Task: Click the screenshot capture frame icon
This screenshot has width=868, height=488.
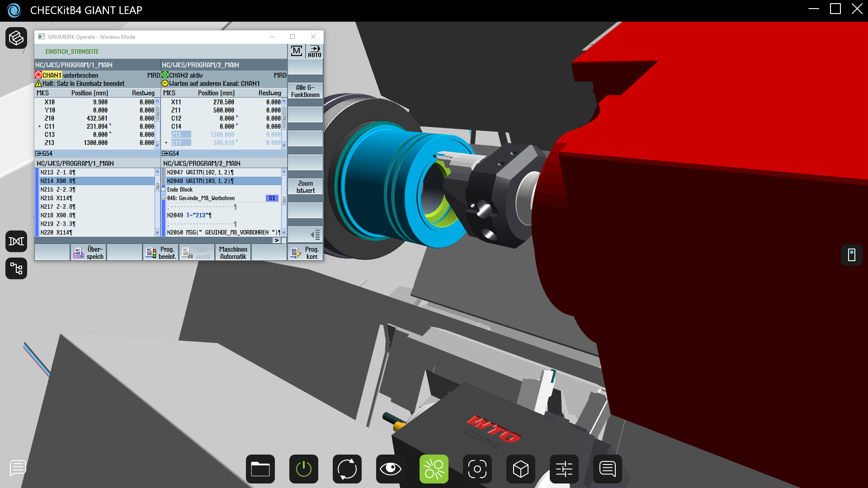Action: point(477,469)
